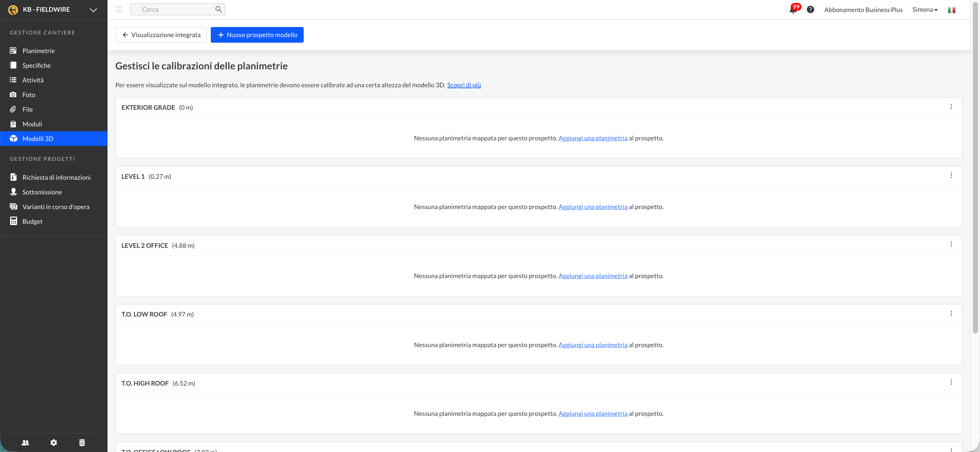Go back to Visualizzazione integrata
The height and width of the screenshot is (452, 980).
coord(161,35)
